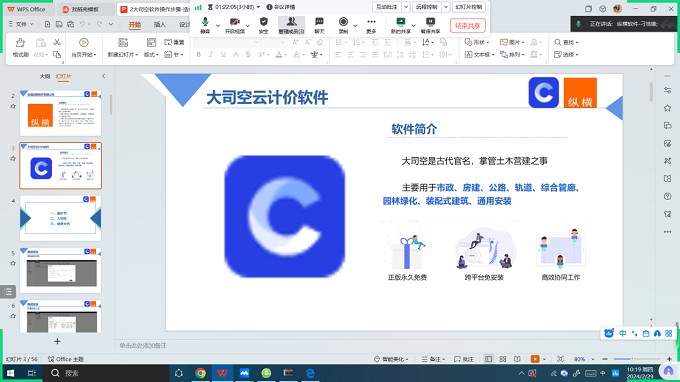Click the 幻灯片控制 button

coord(468,7)
